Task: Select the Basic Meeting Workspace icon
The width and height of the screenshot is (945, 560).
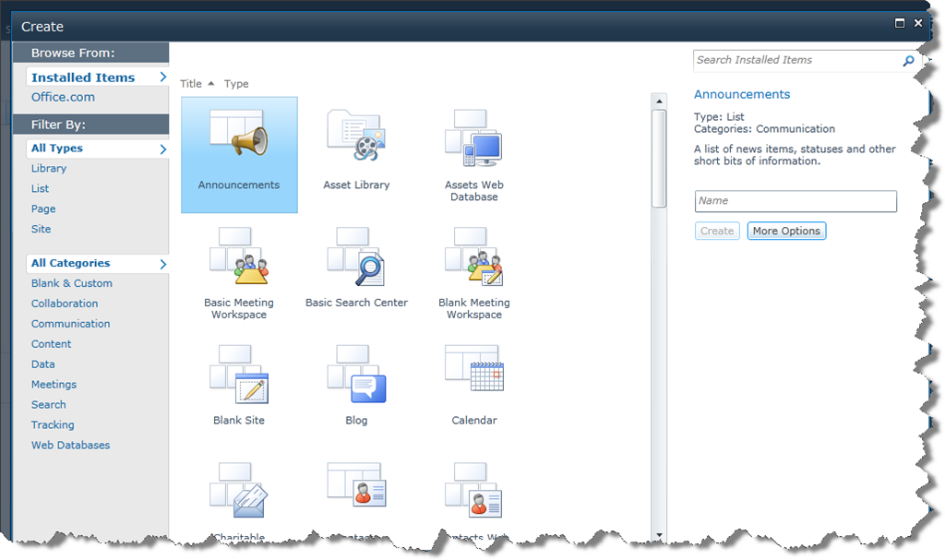Action: [238, 257]
